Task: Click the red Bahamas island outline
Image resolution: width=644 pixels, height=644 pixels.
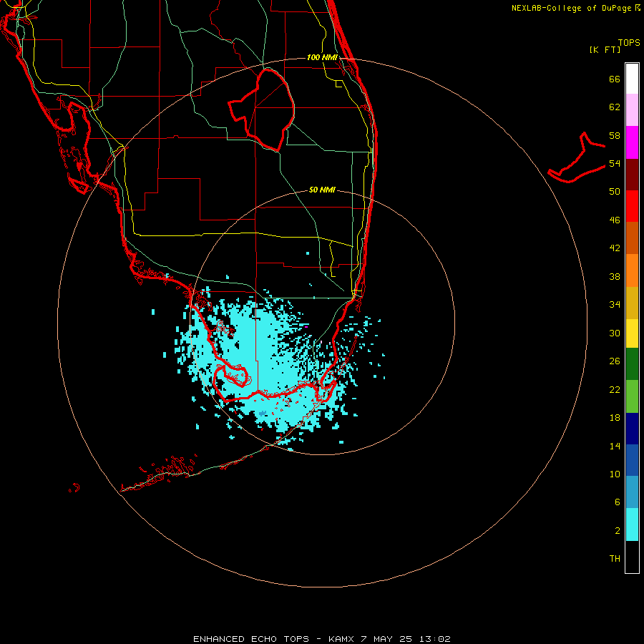Action: (x=577, y=157)
